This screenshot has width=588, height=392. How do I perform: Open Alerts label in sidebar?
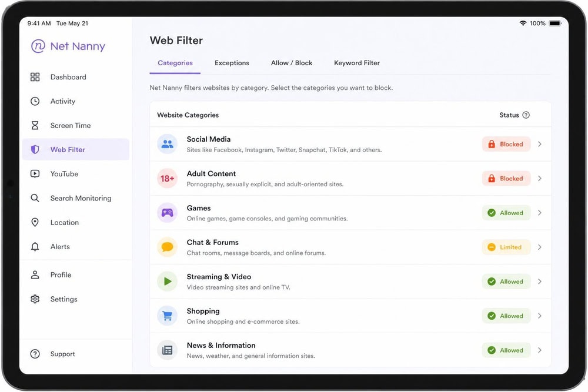coord(60,247)
